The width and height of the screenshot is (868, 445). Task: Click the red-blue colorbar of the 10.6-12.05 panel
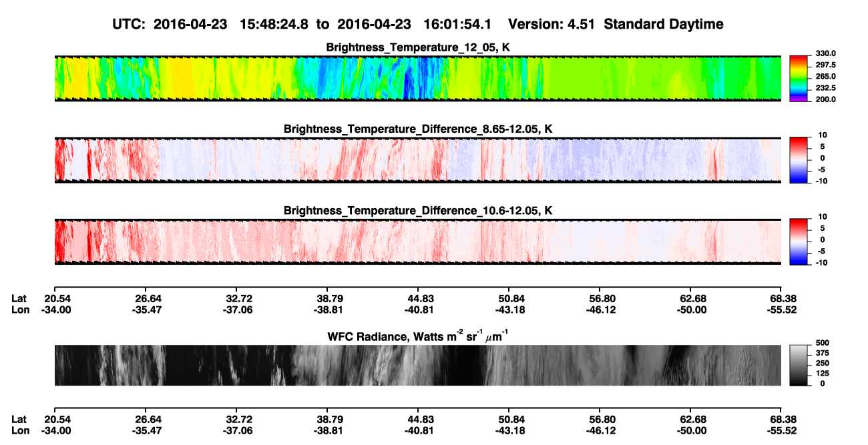coord(799,241)
